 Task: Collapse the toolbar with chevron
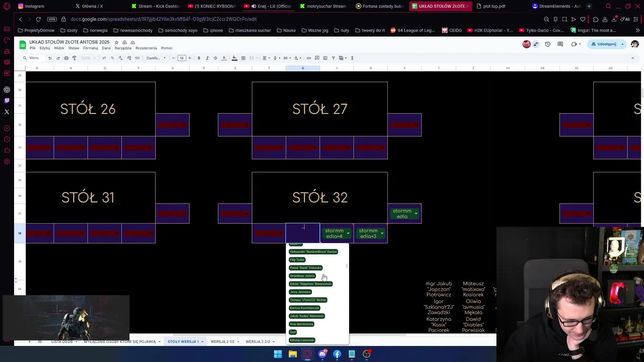[x=632, y=58]
